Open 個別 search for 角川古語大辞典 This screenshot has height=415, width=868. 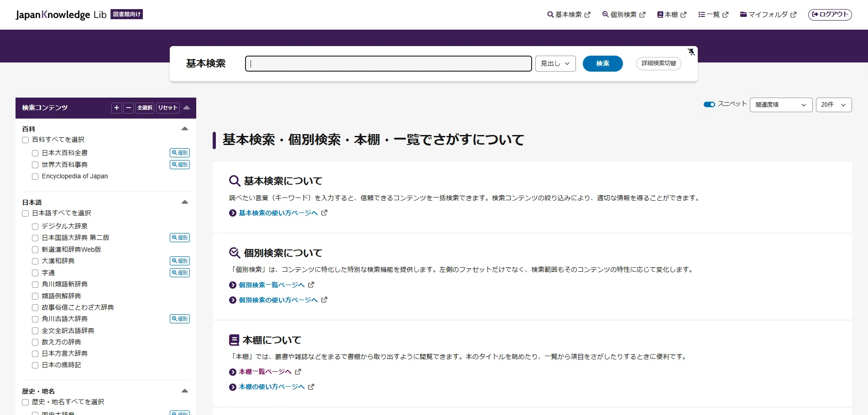[180, 319]
